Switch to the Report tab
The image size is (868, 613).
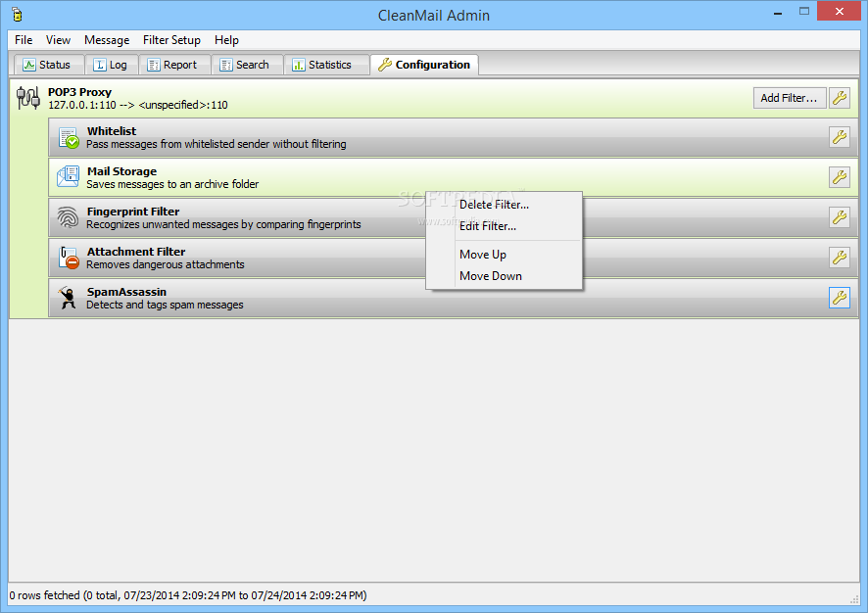[173, 65]
